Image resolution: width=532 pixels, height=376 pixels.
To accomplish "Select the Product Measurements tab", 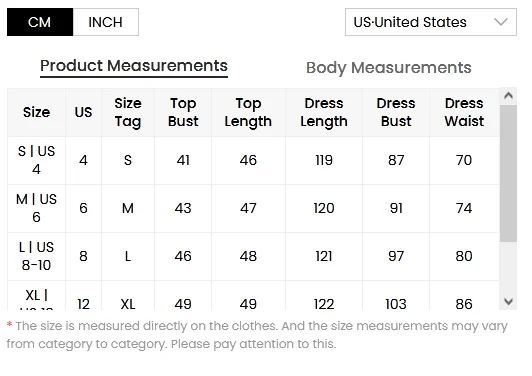I will pyautogui.click(x=134, y=66).
